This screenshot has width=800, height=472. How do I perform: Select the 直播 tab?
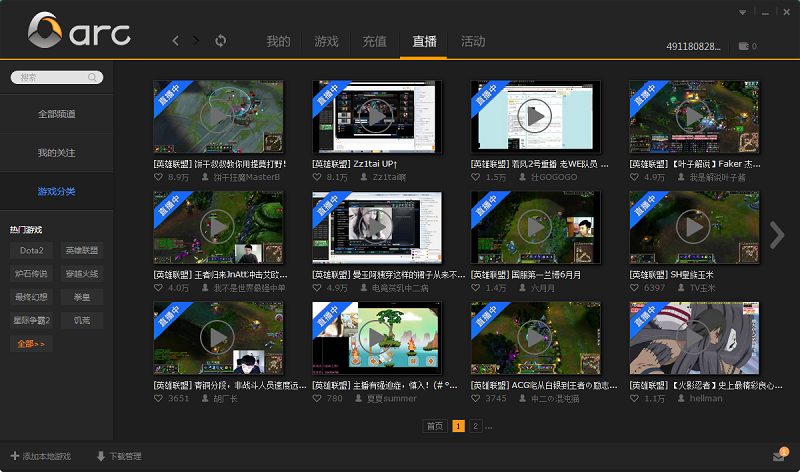tap(424, 41)
